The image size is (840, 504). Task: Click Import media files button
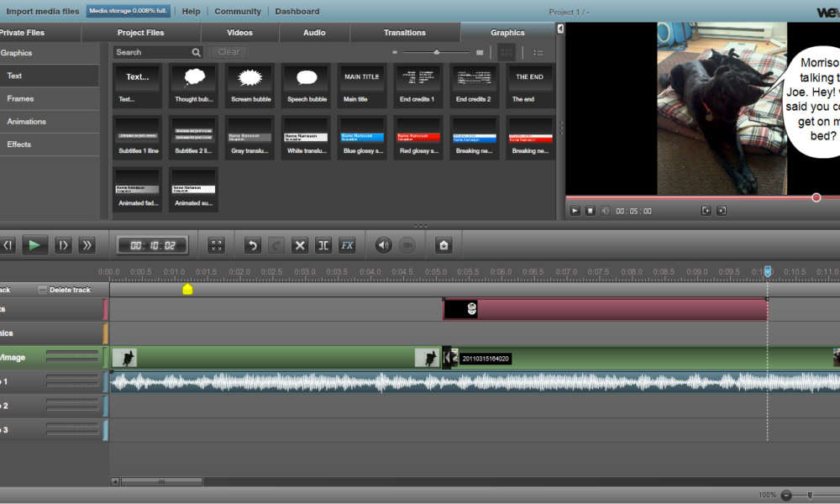tap(42, 12)
